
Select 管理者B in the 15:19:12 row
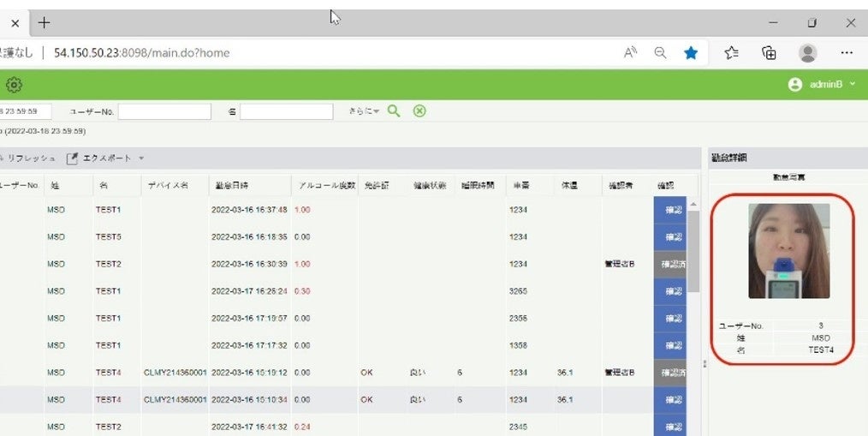click(620, 373)
